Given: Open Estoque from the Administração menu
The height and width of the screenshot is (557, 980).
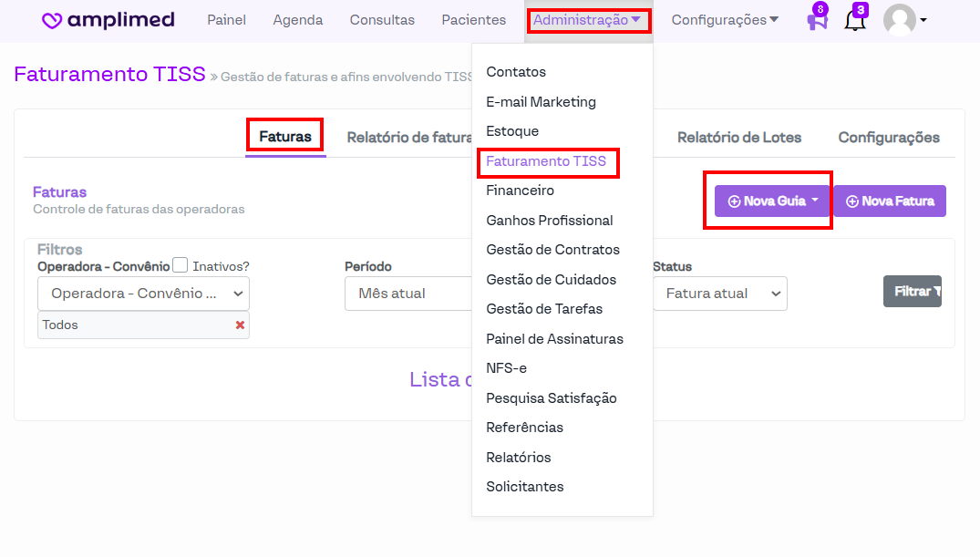Looking at the screenshot, I should (512, 131).
